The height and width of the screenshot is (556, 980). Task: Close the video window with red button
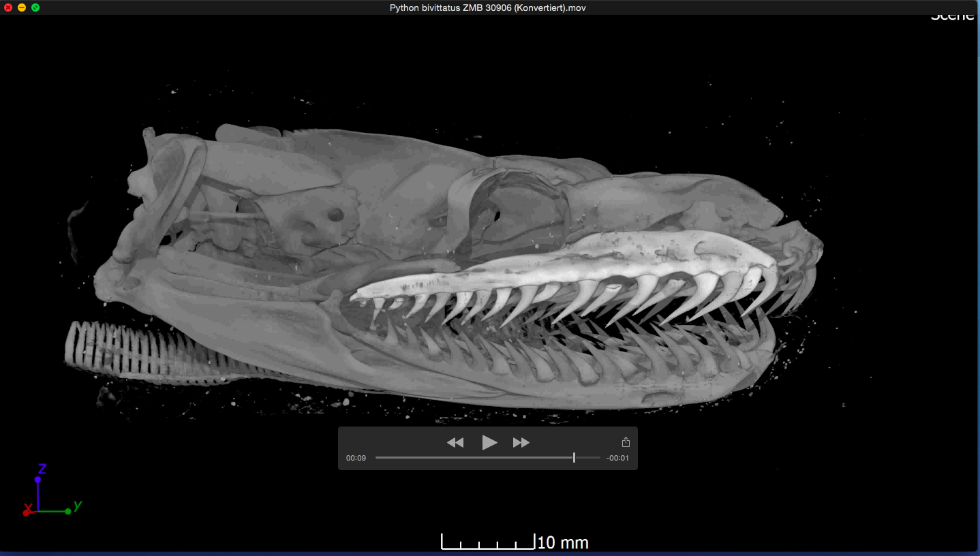pyautogui.click(x=8, y=7)
